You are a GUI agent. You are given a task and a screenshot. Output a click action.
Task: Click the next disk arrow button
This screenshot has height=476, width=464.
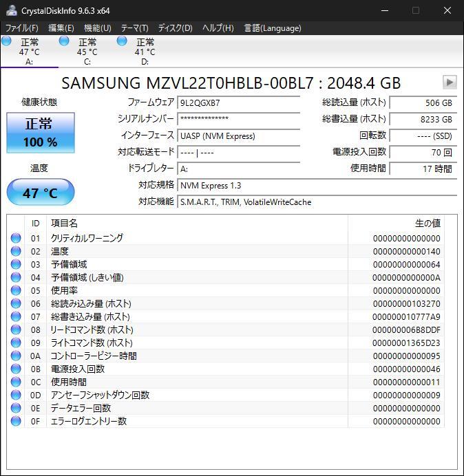tap(450, 83)
